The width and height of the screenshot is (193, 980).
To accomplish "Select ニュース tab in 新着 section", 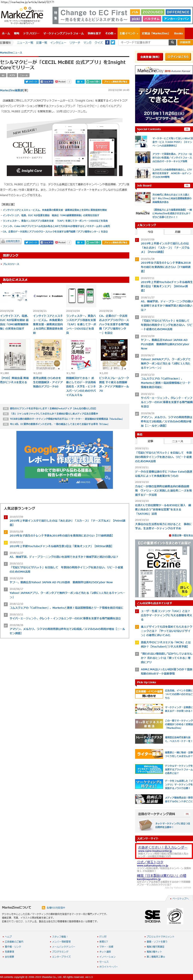I will point(177,441).
